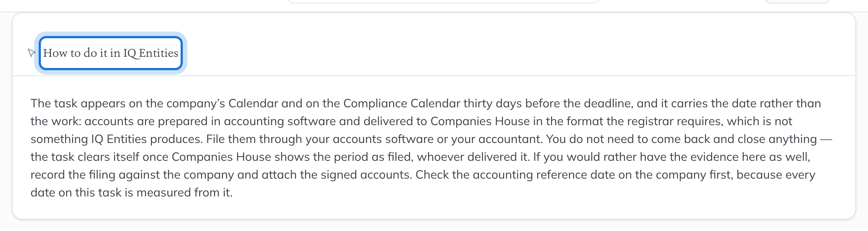Click the cursor arrow icon beside the heading

pyautogui.click(x=32, y=53)
